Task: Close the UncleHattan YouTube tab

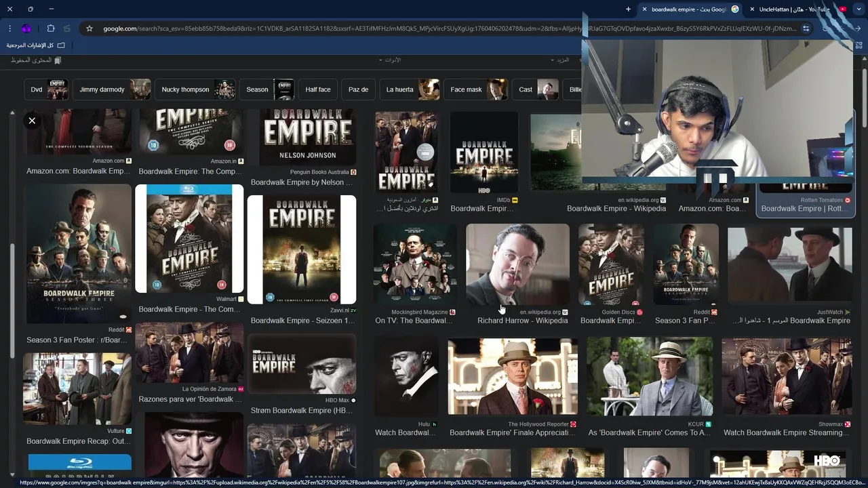Action: [753, 9]
